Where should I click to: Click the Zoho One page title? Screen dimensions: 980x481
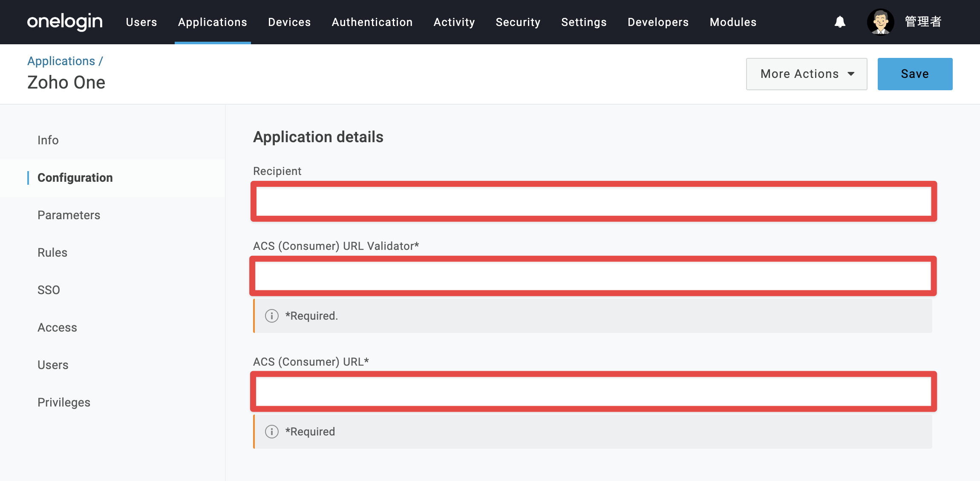coord(66,82)
